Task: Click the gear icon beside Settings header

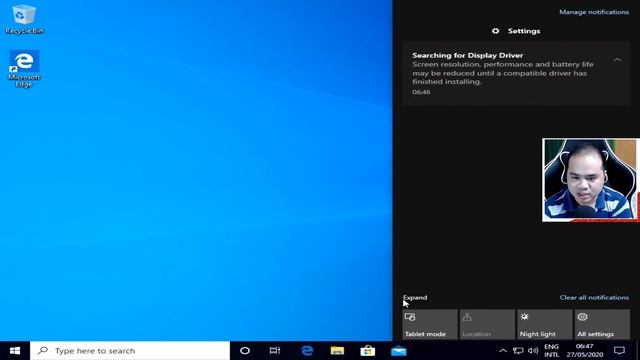Action: (496, 31)
